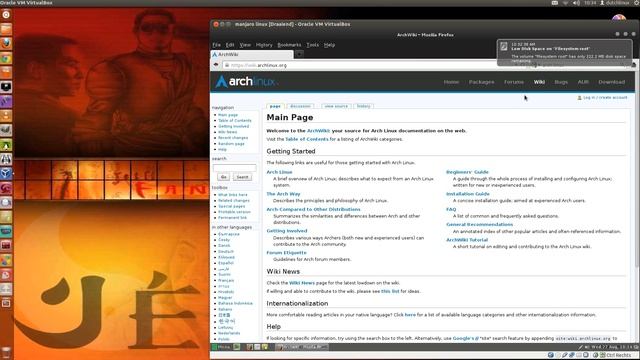Click the VirtualBox hard disk status icon
The width and height of the screenshot is (640, 360).
click(551, 355)
